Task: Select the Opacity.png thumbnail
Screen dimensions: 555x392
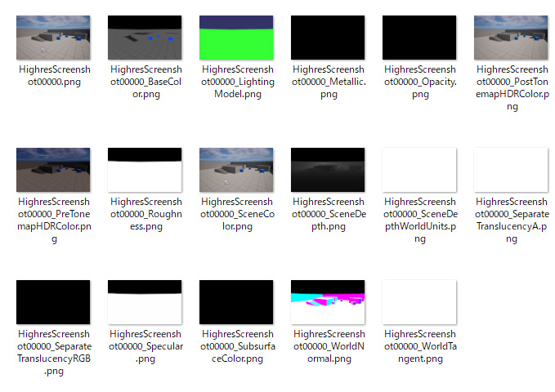Action: (x=419, y=38)
